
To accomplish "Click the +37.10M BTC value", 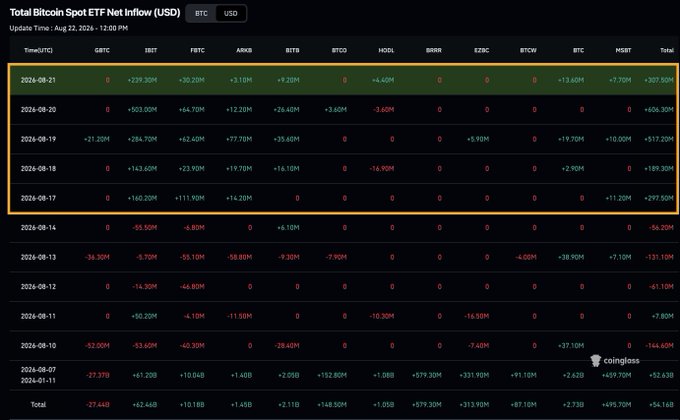I will [571, 346].
